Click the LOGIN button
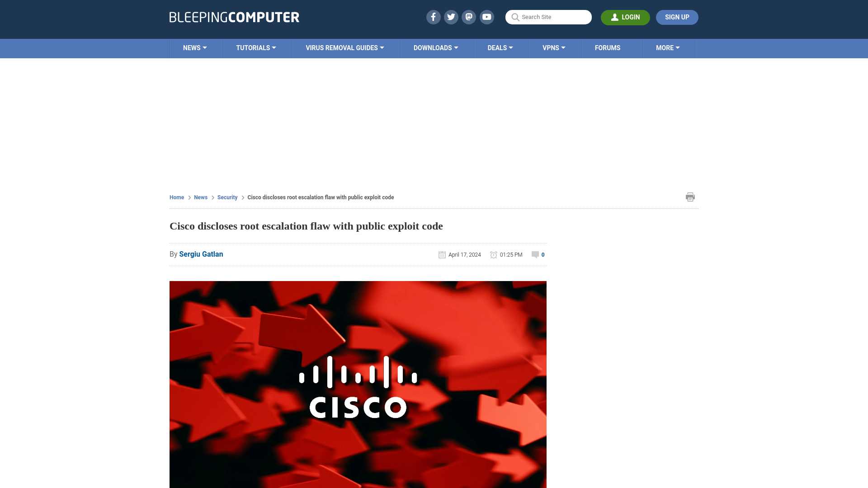 (625, 17)
